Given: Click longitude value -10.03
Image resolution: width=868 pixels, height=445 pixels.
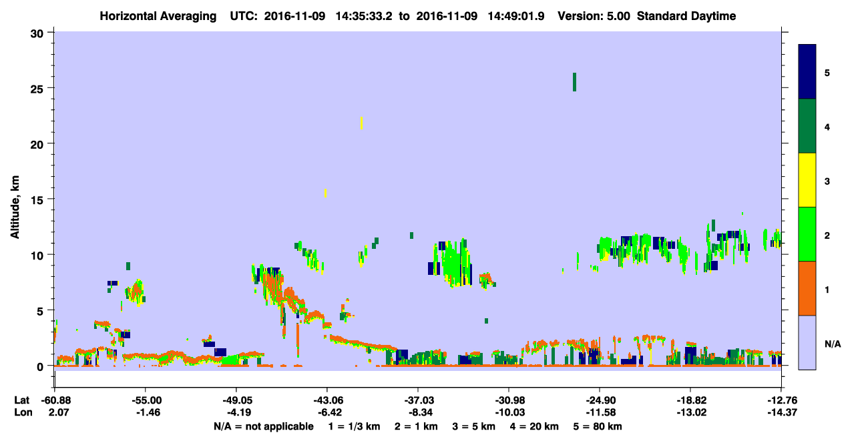Looking at the screenshot, I should [x=509, y=413].
